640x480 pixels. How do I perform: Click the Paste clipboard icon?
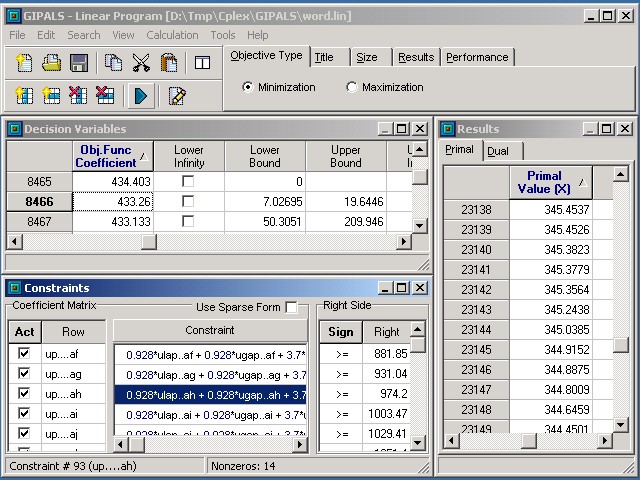(x=169, y=63)
